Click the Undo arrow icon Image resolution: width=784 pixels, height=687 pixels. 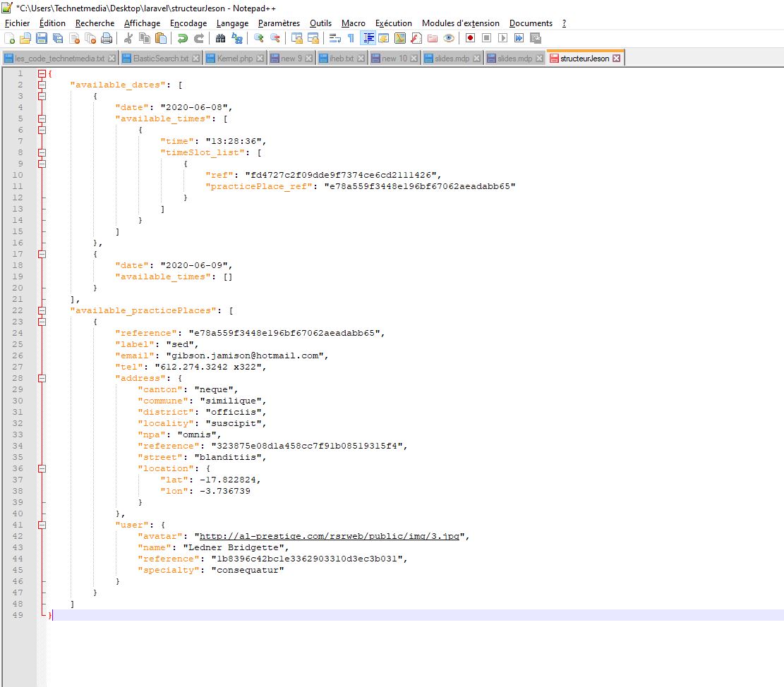click(x=183, y=38)
